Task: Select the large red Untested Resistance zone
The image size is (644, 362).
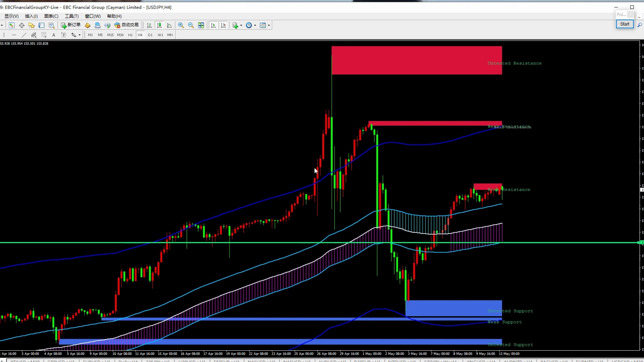Action: coord(417,60)
